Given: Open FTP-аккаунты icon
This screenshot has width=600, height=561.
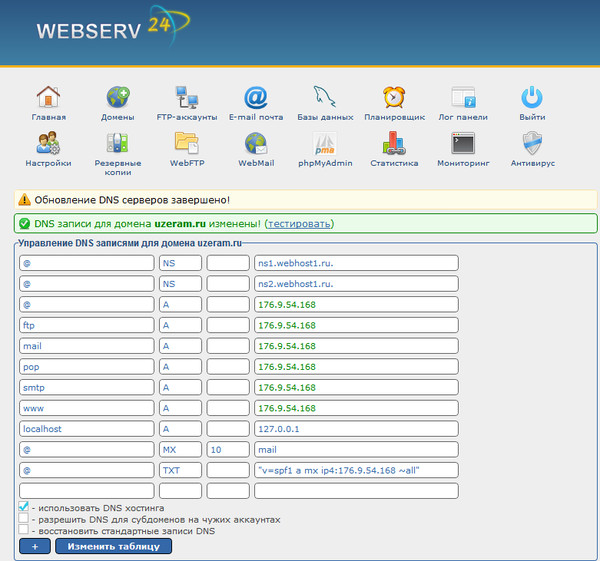Looking at the screenshot, I should point(187,97).
